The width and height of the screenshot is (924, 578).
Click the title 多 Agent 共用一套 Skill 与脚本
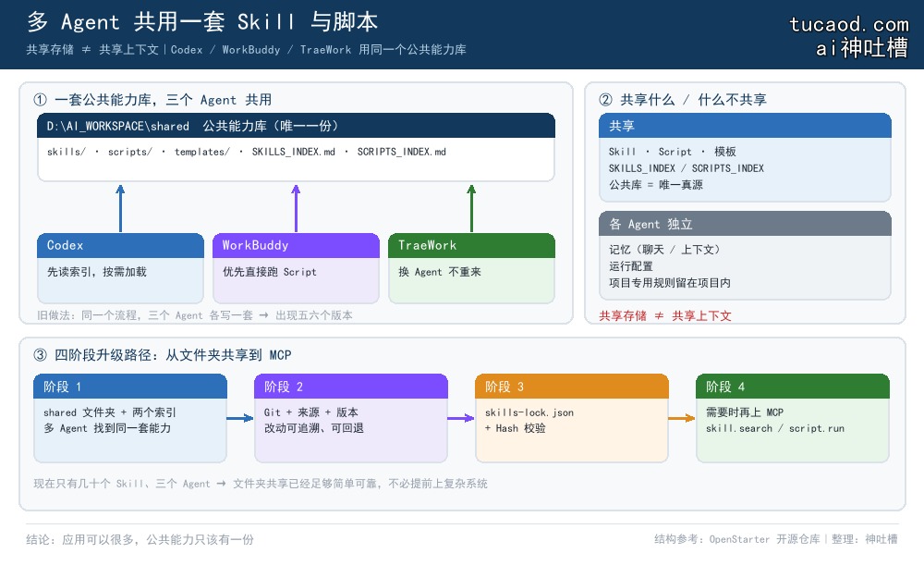(202, 22)
